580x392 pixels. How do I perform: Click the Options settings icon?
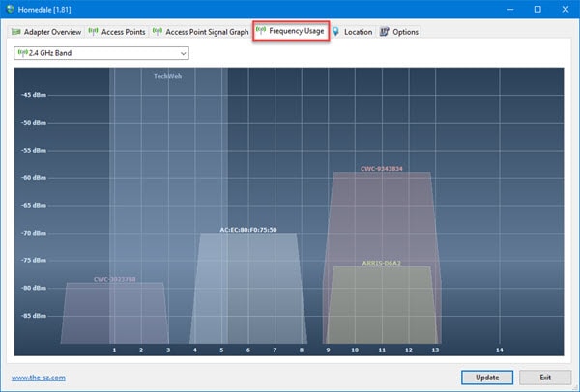385,32
